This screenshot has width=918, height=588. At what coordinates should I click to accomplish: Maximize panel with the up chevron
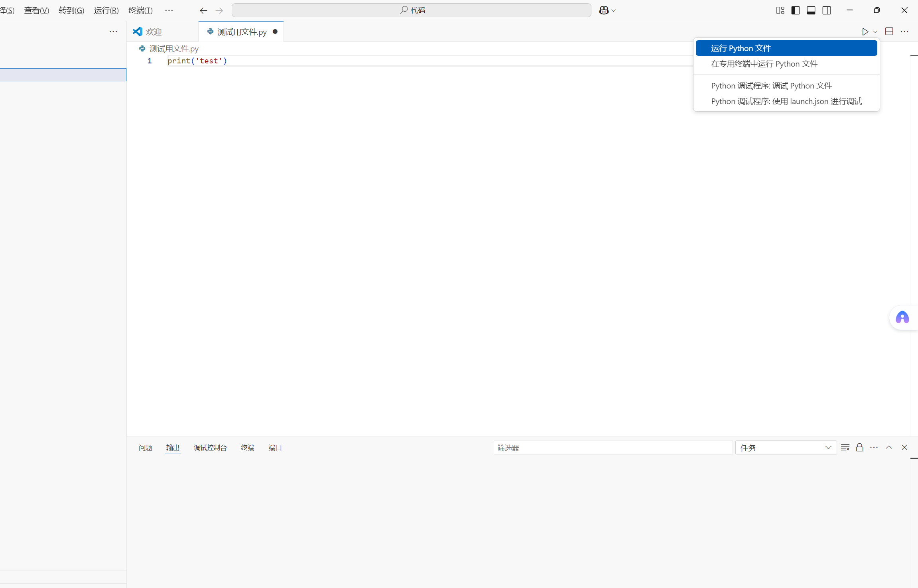(889, 447)
